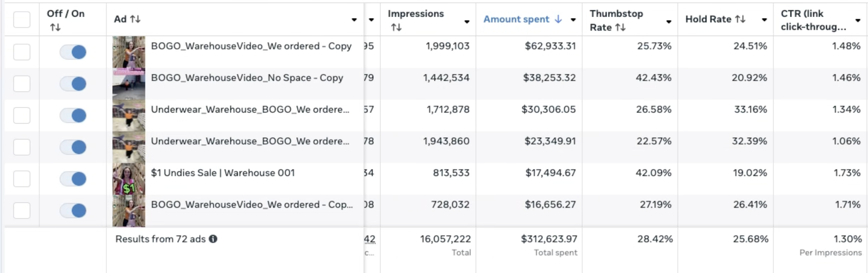868x273 pixels.
Task: Open the Ad column dropdown arrow
Action: (x=354, y=20)
